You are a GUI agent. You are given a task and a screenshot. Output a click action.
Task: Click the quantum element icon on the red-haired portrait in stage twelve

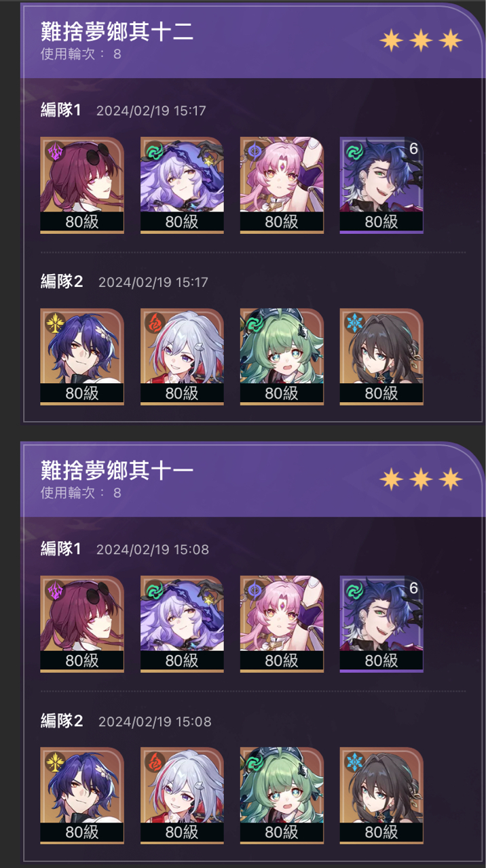pos(55,152)
